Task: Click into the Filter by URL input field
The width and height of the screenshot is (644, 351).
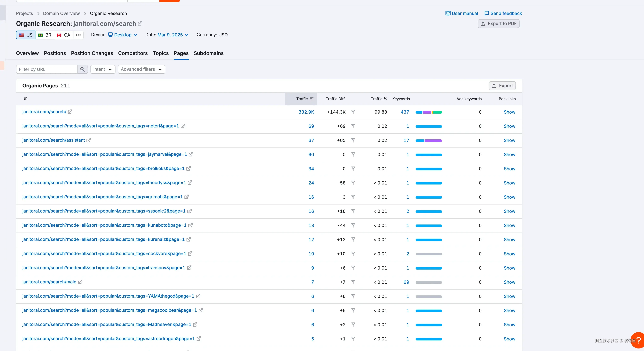Action: [x=47, y=69]
